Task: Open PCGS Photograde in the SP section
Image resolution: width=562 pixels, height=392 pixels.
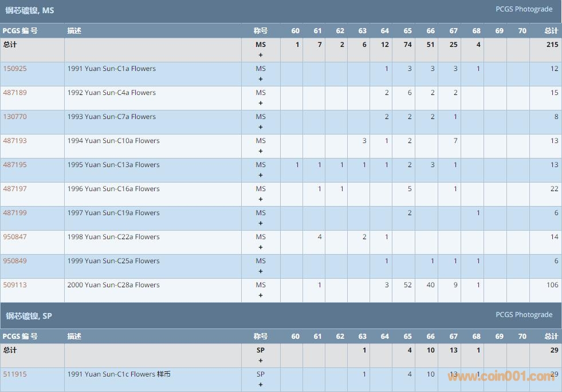Action: 524,315
